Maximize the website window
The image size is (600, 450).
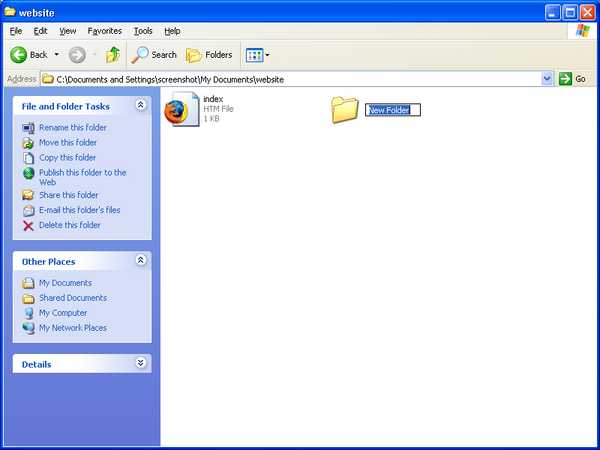click(x=570, y=13)
